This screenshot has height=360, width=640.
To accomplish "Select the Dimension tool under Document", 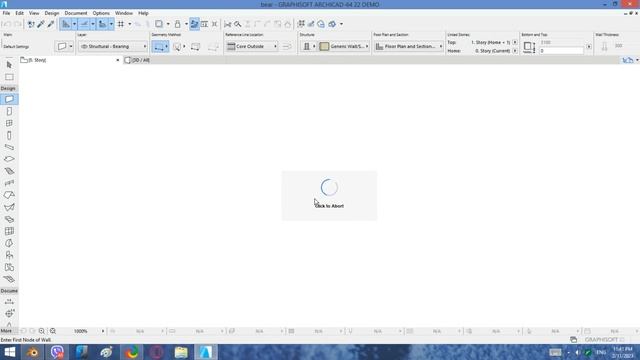I will [x=9, y=302].
